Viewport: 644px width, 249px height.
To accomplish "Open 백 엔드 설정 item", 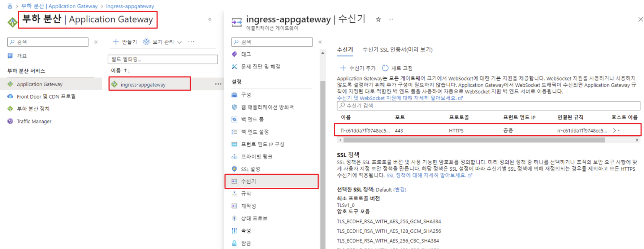I will (255, 132).
